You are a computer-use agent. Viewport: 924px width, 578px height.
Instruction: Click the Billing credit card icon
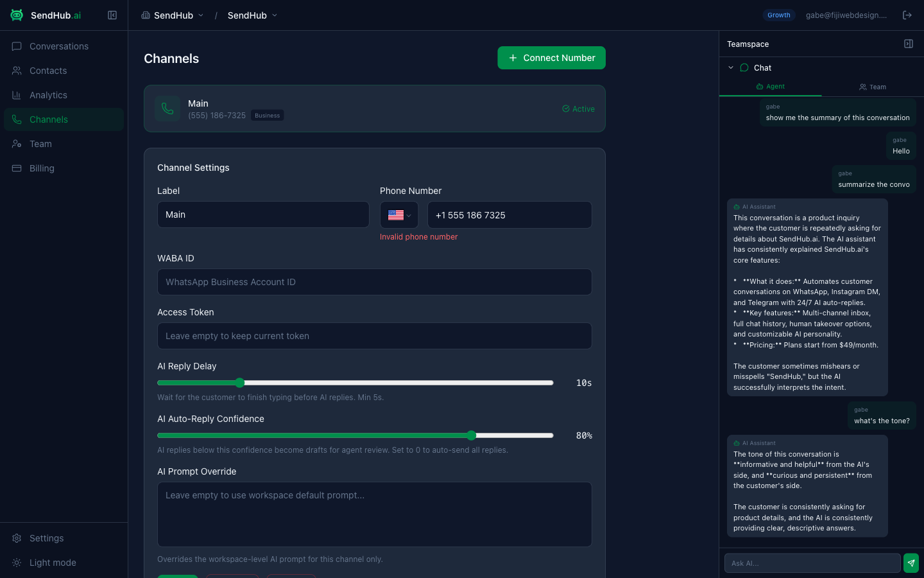[17, 168]
